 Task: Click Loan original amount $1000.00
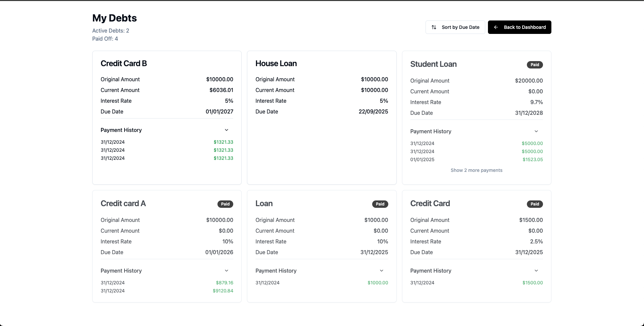[376, 220]
